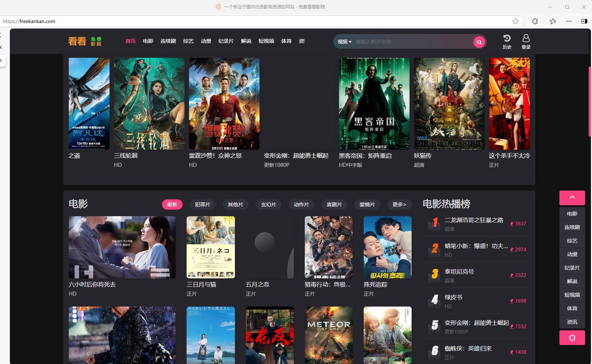Screen dimensions: 592x364
Task: Toggle the browser sidebar panel icon
Action: tap(584, 21)
